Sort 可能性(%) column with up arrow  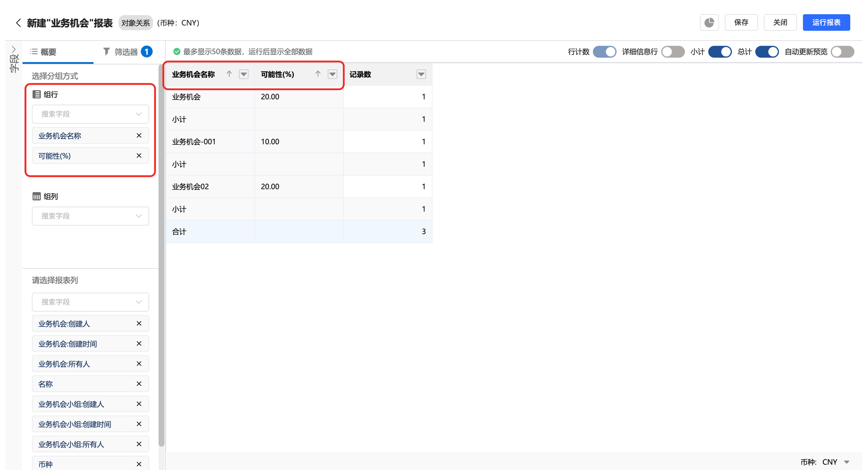pos(318,74)
